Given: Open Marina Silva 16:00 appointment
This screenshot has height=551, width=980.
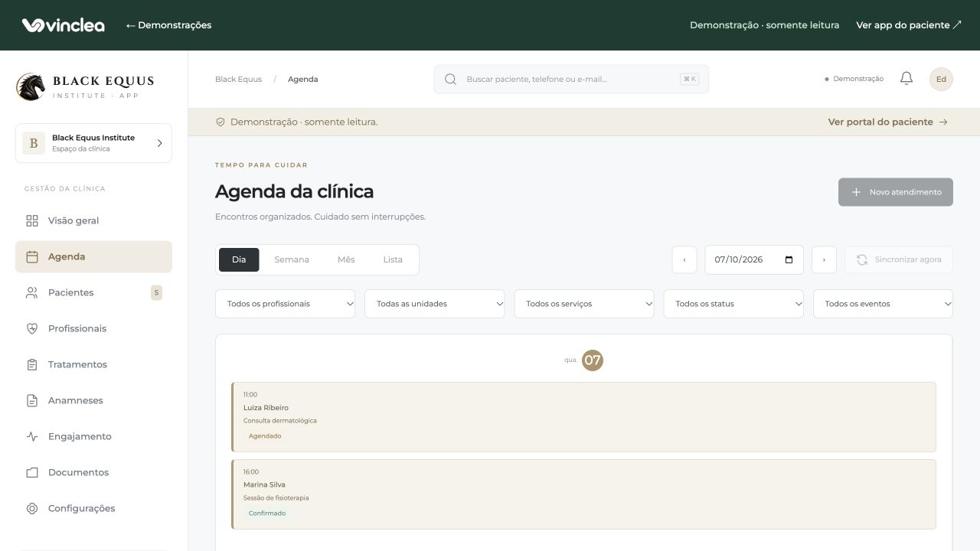Looking at the screenshot, I should (583, 494).
